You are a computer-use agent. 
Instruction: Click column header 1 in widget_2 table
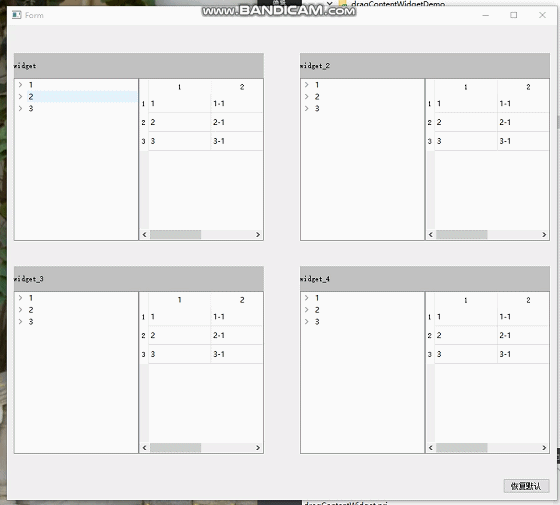(x=466, y=87)
